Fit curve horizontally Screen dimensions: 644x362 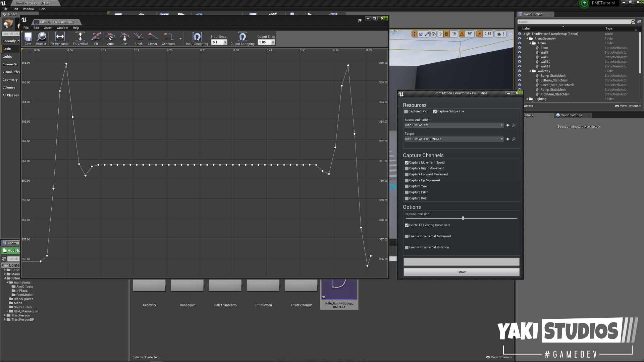60,39
